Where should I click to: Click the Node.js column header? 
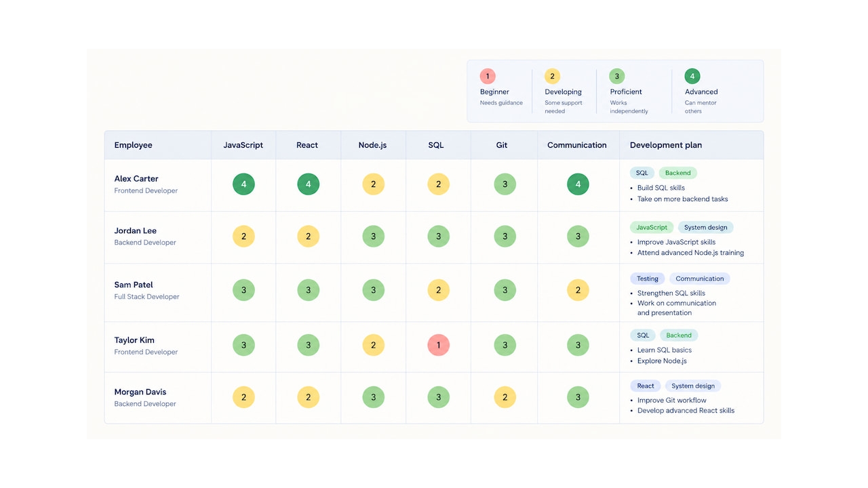click(x=372, y=145)
